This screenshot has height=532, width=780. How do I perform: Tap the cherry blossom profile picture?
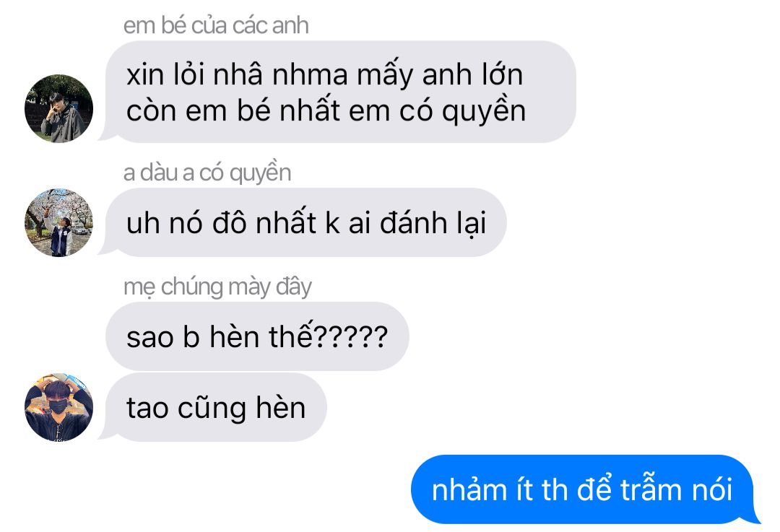pyautogui.click(x=58, y=222)
